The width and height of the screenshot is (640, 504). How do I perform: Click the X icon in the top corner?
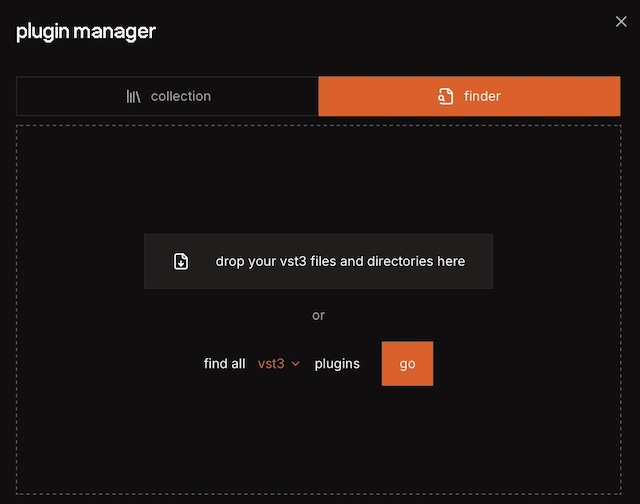pos(621,22)
